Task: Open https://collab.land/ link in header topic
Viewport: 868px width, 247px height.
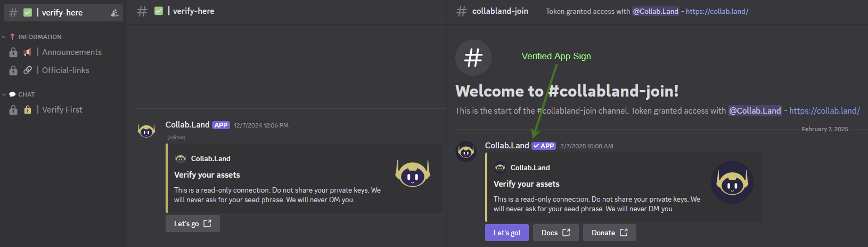Action: coord(717,11)
